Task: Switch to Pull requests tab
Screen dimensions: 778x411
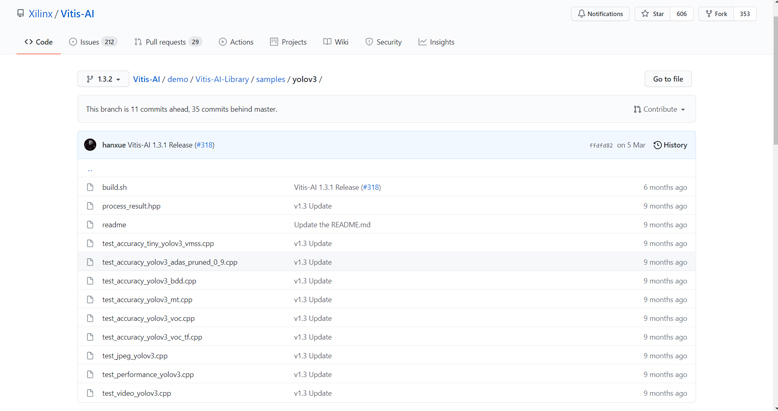Action: pyautogui.click(x=167, y=42)
